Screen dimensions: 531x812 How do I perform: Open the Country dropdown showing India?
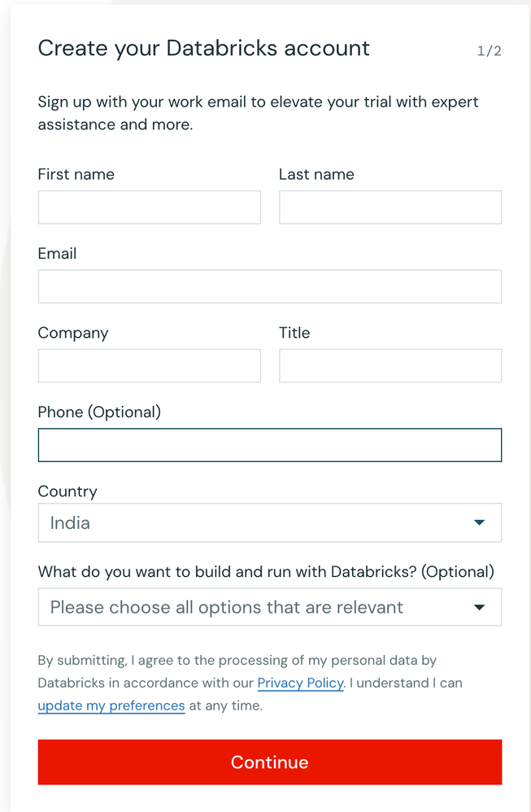pyautogui.click(x=270, y=522)
